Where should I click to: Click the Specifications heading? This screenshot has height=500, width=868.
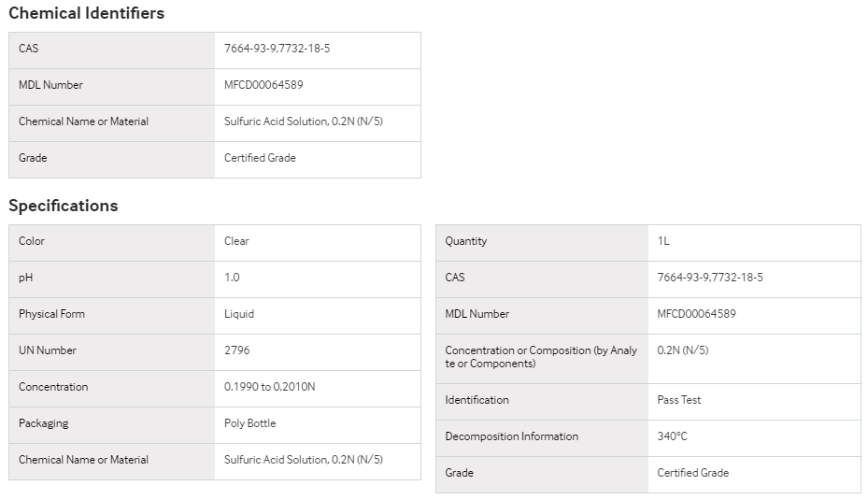[x=64, y=206]
